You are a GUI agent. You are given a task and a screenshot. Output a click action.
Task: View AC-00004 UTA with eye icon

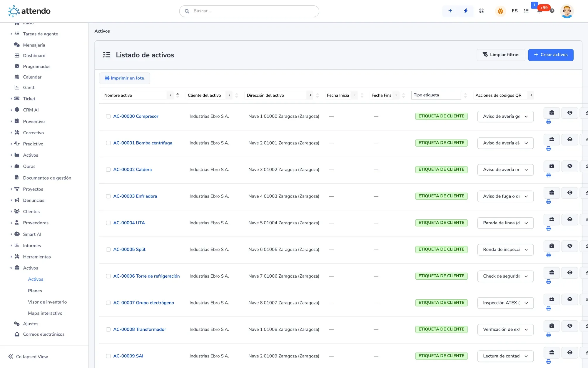tap(570, 219)
